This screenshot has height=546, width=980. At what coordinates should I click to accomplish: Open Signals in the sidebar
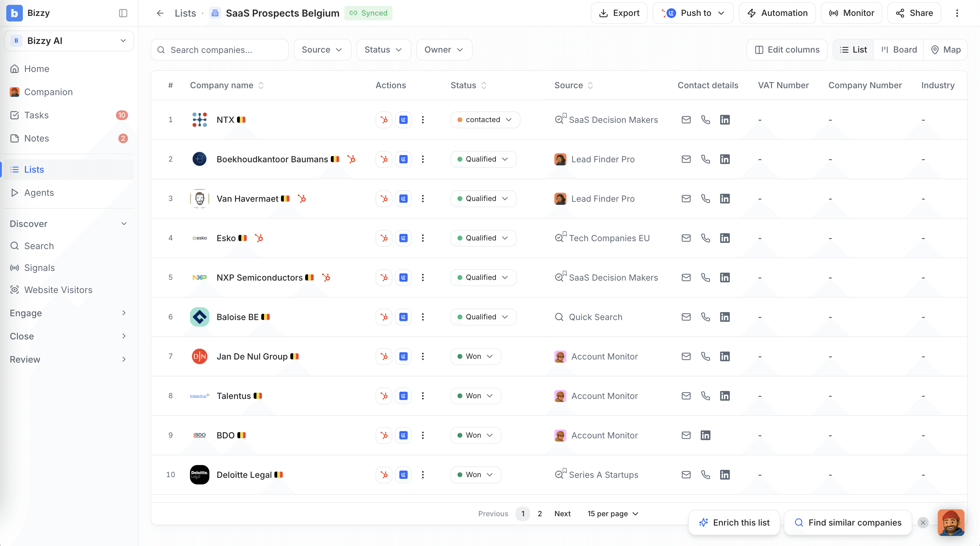pyautogui.click(x=69, y=268)
